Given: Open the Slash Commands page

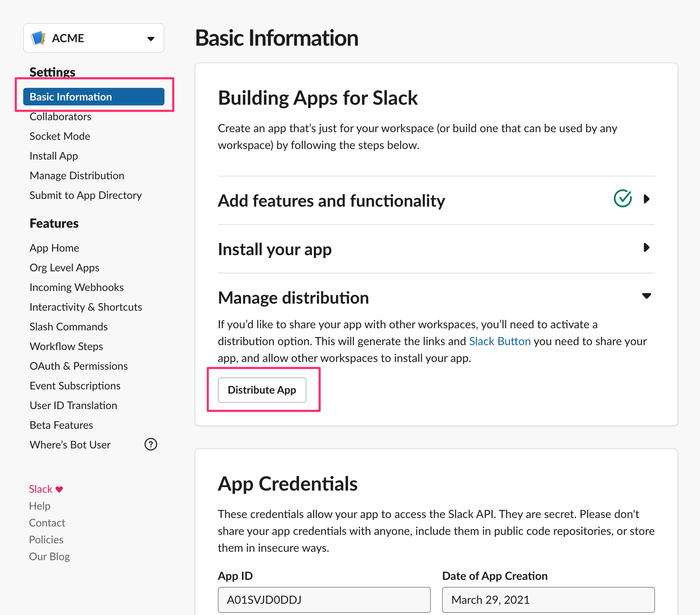Looking at the screenshot, I should click(x=69, y=327).
